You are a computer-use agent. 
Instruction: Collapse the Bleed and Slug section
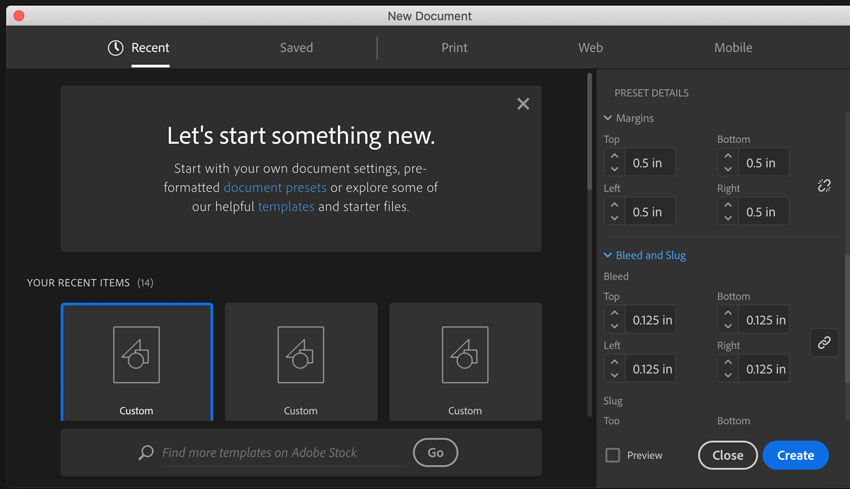[x=608, y=255]
